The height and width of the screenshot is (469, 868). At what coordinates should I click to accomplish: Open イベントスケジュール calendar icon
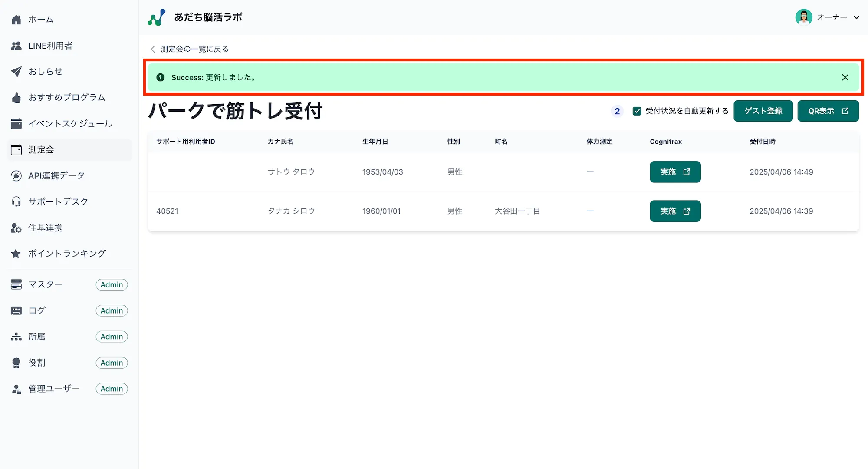tap(16, 123)
